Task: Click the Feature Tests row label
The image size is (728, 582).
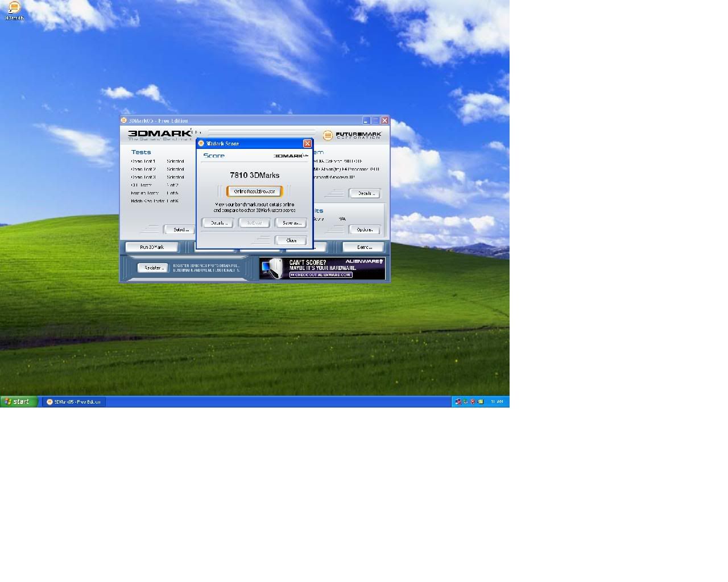Action: (x=145, y=193)
